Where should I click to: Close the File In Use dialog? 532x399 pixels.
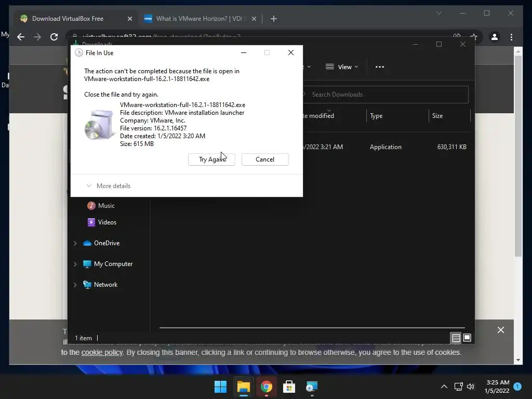291,52
